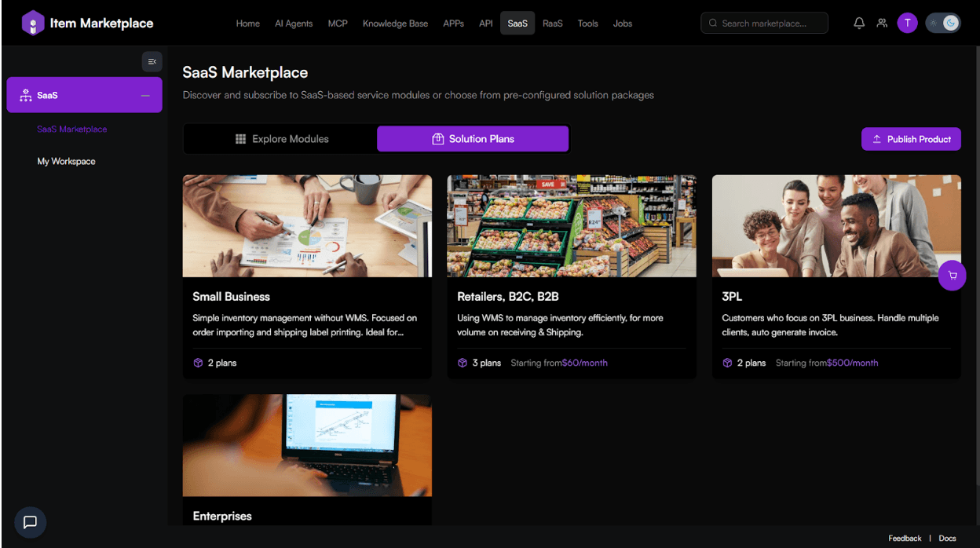Image resolution: width=980 pixels, height=548 pixels.
Task: Click the Docs link in the footer
Action: (x=947, y=539)
